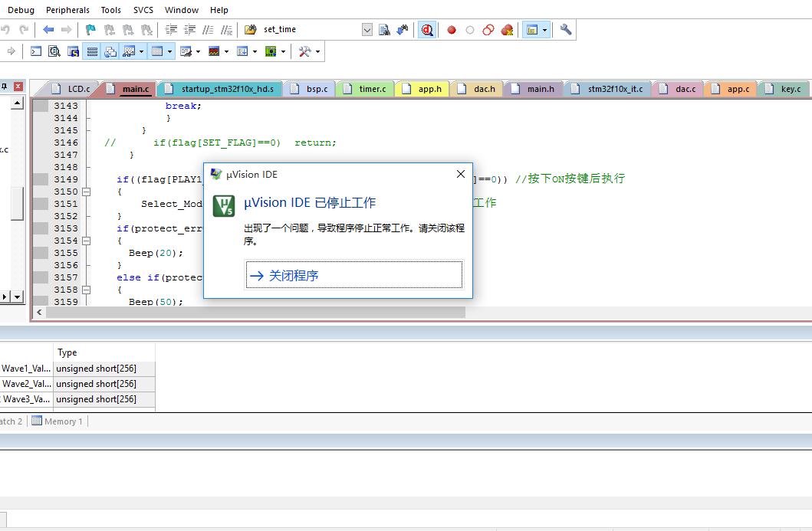Toggle the Call Stack window

110,51
